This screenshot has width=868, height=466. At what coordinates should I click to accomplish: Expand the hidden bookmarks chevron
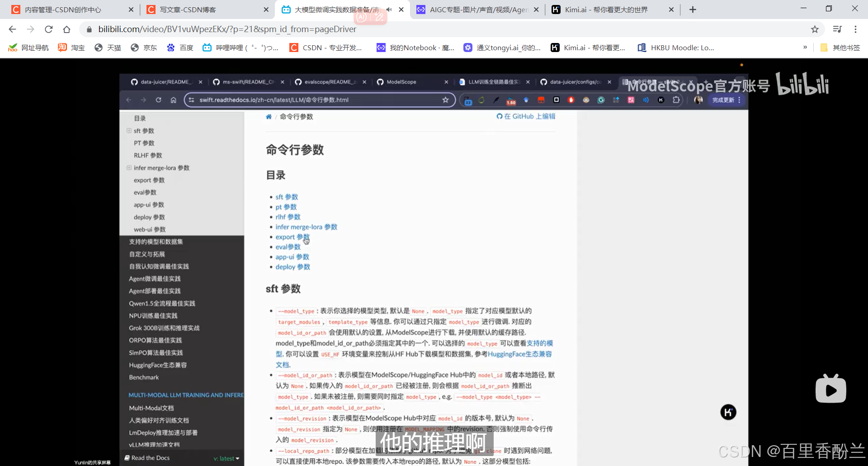[x=805, y=47]
